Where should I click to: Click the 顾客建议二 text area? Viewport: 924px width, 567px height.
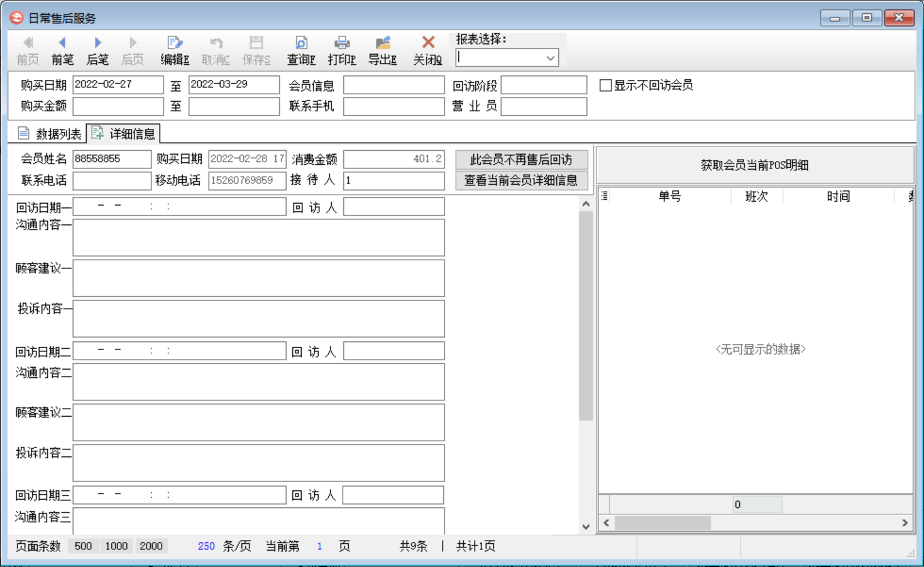259,422
